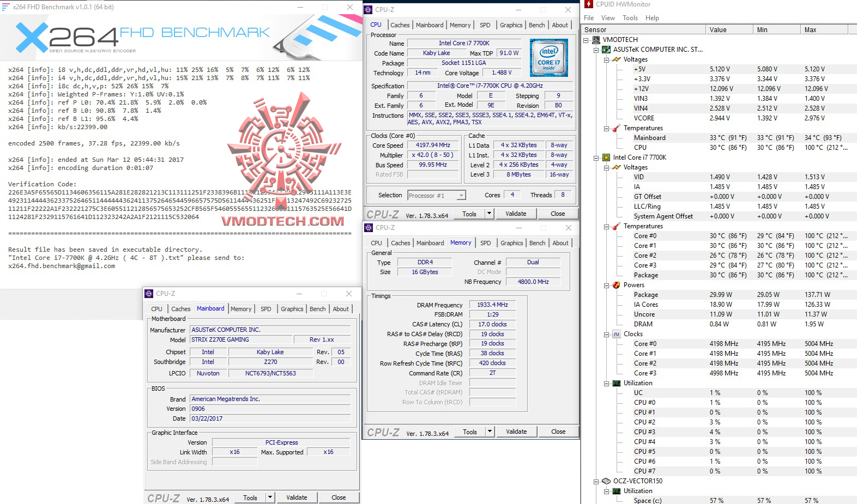Collapse the Powers section in HWMonitor
Viewport: 857px width, 504px height.
[606, 285]
